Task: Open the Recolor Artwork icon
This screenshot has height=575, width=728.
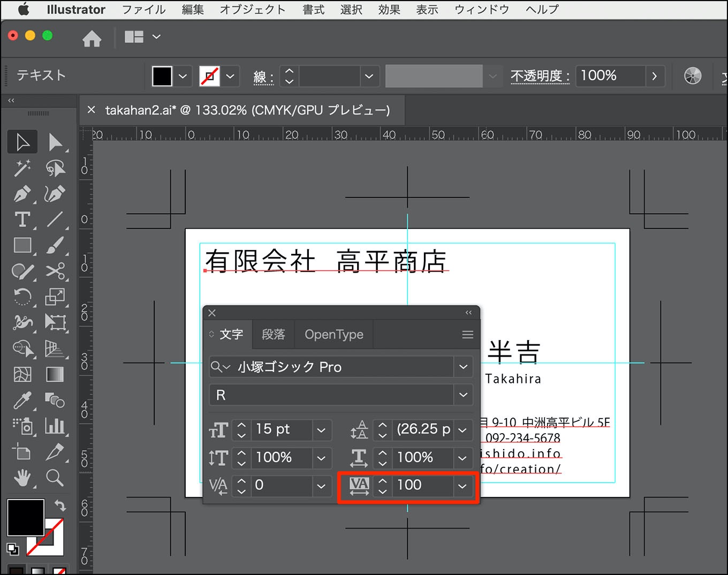Action: click(x=693, y=76)
